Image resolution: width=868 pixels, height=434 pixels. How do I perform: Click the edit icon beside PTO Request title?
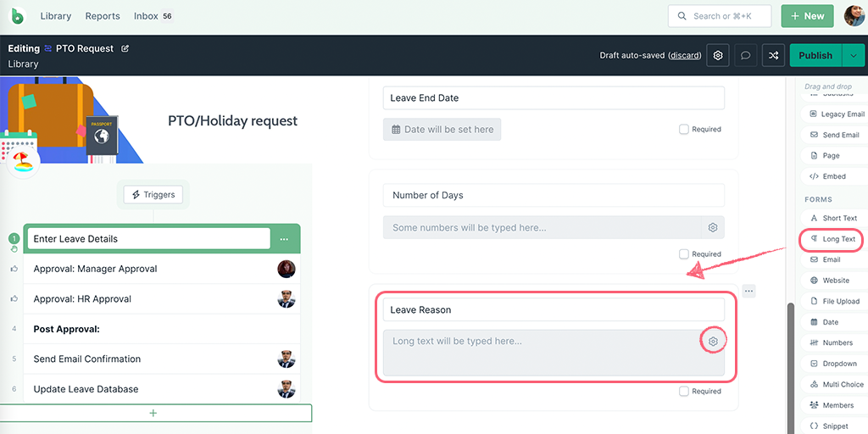[x=125, y=49]
